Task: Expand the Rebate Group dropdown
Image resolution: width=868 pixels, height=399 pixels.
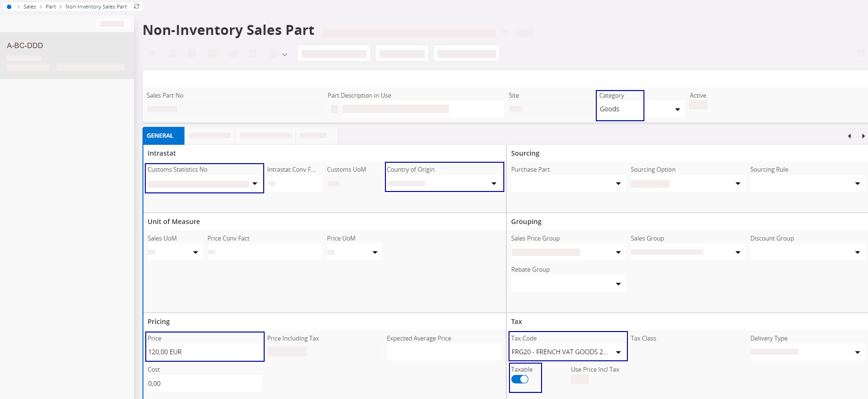Action: [618, 284]
